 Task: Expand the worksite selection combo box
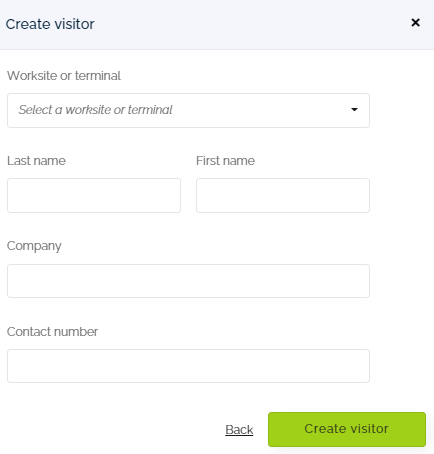[x=188, y=110]
